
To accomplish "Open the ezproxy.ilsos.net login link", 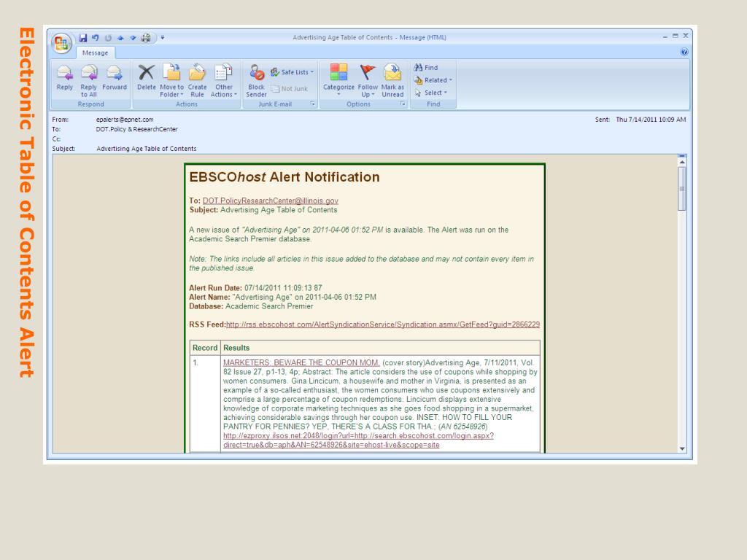I will coord(358,440).
